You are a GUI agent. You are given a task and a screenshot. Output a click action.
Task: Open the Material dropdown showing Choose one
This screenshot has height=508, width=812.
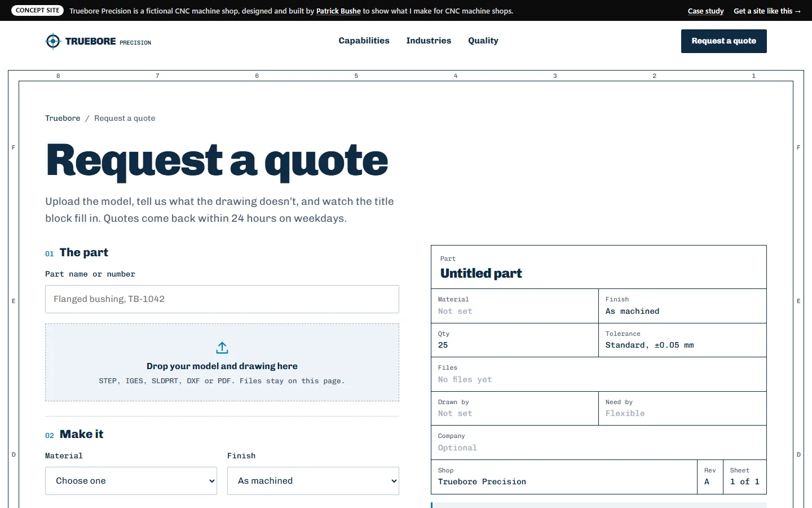[131, 481]
